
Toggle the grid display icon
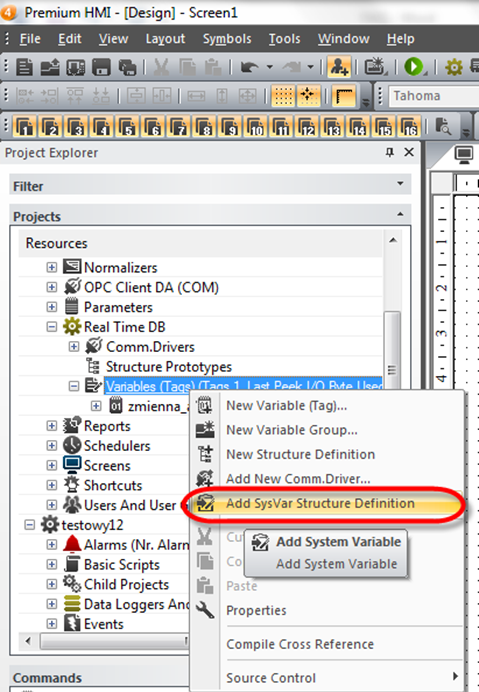pos(283,95)
